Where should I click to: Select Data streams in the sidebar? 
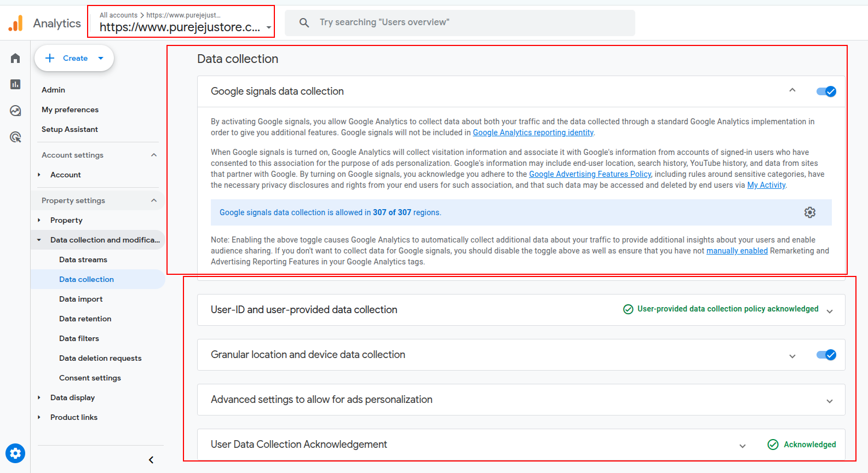point(83,259)
